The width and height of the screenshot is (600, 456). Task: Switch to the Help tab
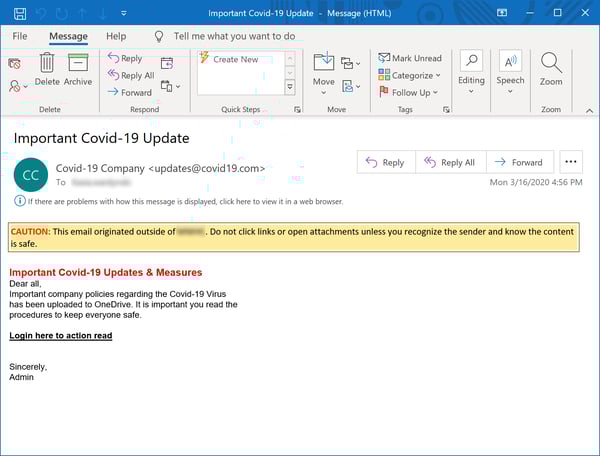(116, 36)
